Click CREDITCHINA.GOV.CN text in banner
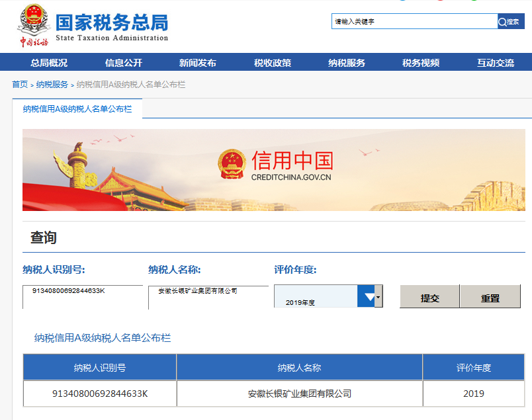This screenshot has height=420, width=532. click(291, 177)
